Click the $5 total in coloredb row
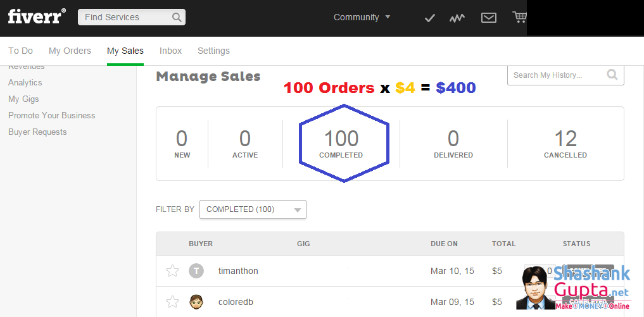644x317 pixels. (497, 302)
